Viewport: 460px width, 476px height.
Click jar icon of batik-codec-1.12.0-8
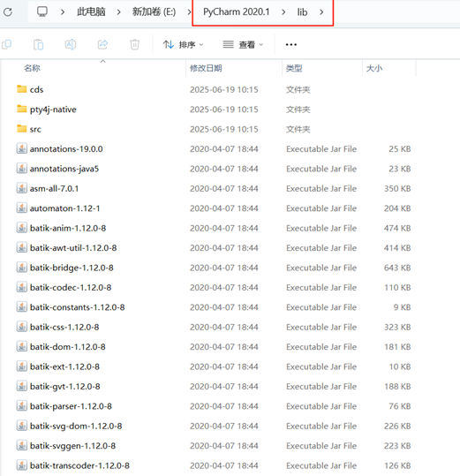tap(21, 287)
